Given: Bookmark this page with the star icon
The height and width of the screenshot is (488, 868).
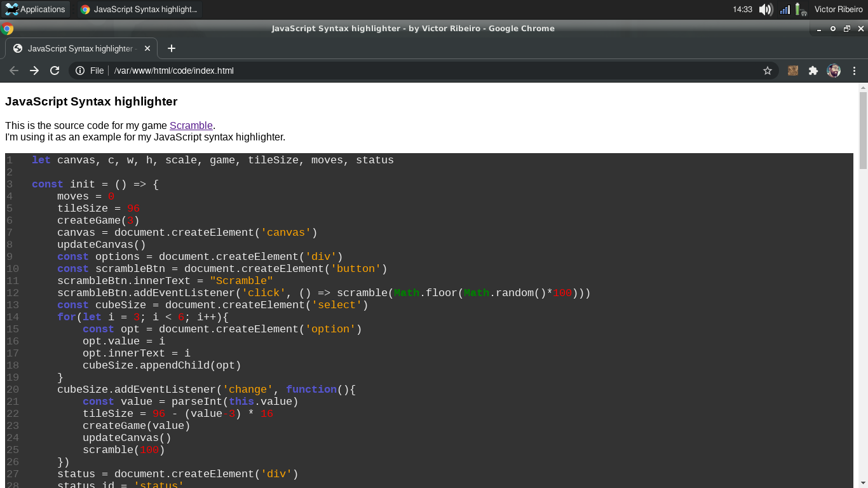Looking at the screenshot, I should pos(768,71).
